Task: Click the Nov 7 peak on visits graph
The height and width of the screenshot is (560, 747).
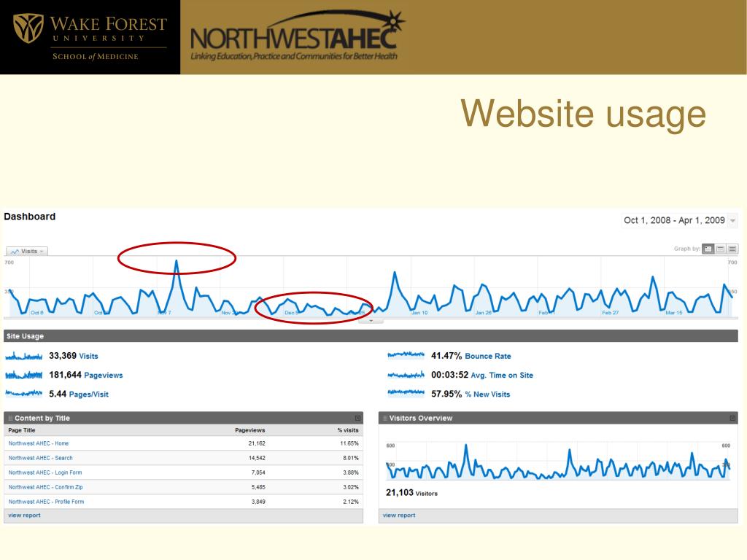Action: (177, 261)
